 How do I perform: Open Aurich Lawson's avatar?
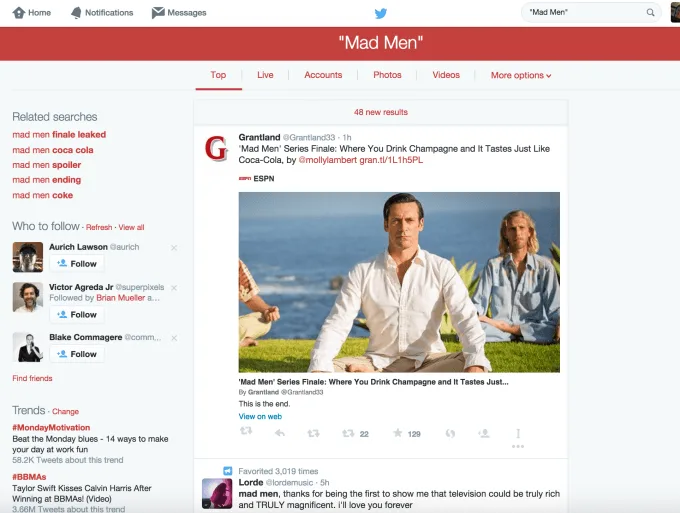(28, 257)
